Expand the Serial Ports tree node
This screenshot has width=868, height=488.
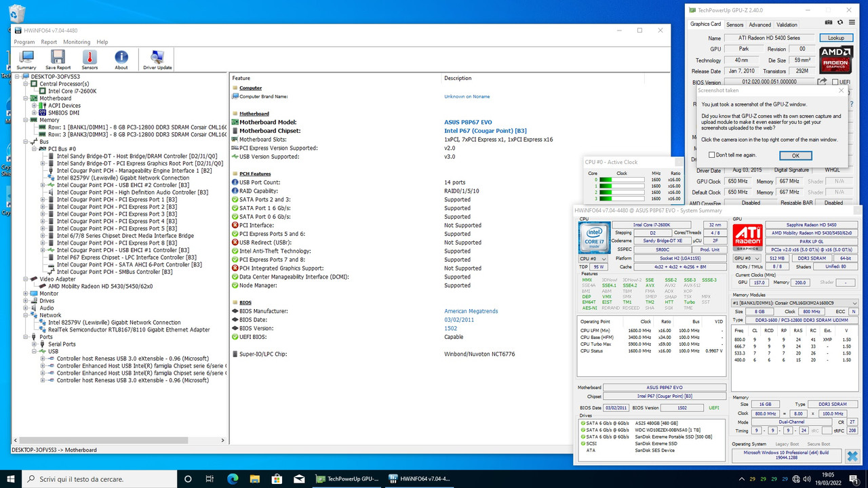click(35, 344)
